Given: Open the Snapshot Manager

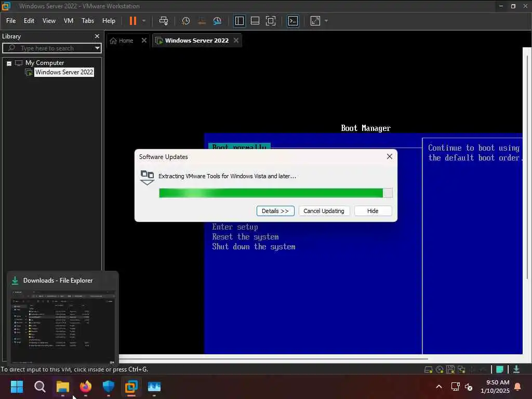Looking at the screenshot, I should [217, 21].
